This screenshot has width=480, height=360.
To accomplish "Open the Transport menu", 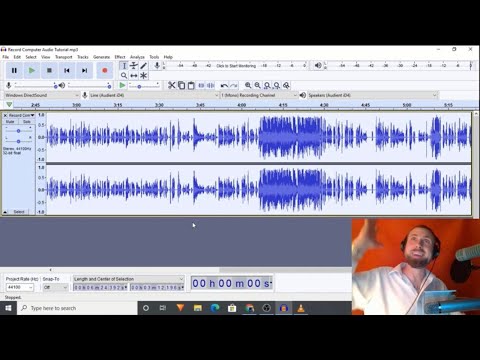I will pos(63,57).
